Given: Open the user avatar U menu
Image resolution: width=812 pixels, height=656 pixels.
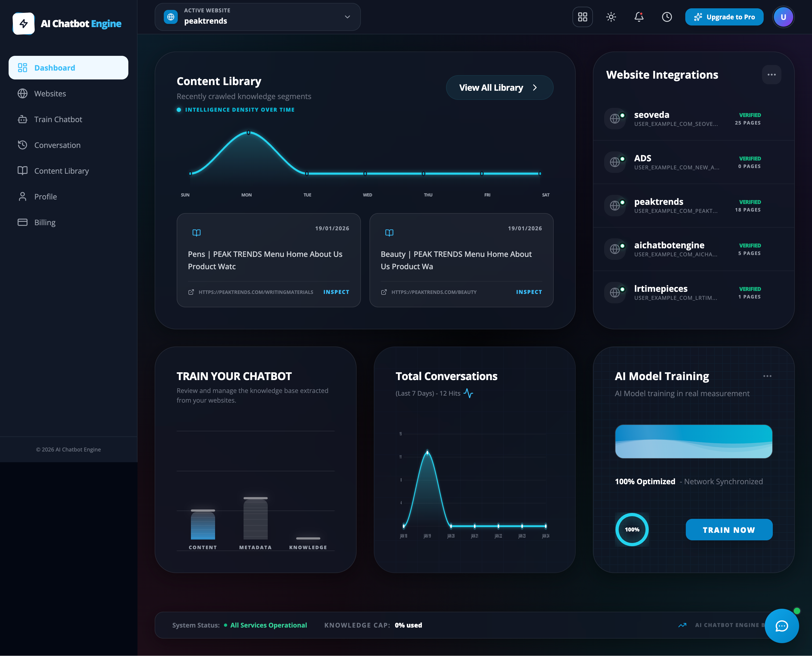Looking at the screenshot, I should coord(783,17).
